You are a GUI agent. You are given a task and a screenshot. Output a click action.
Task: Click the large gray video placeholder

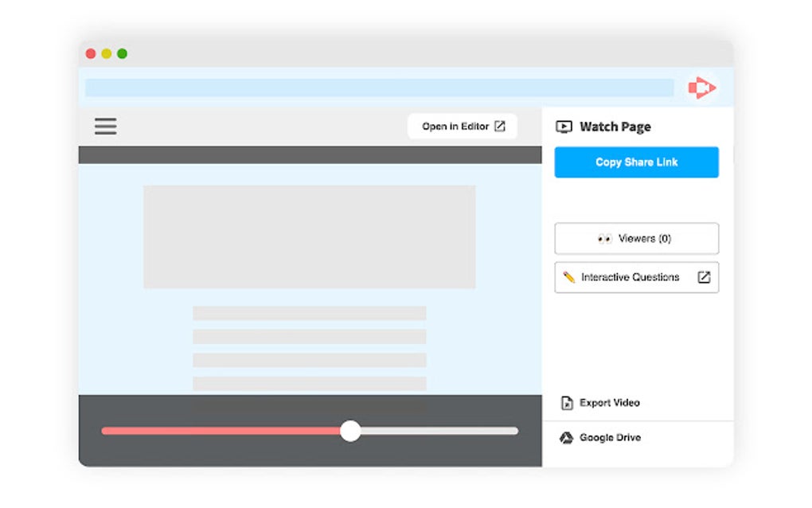point(310,236)
